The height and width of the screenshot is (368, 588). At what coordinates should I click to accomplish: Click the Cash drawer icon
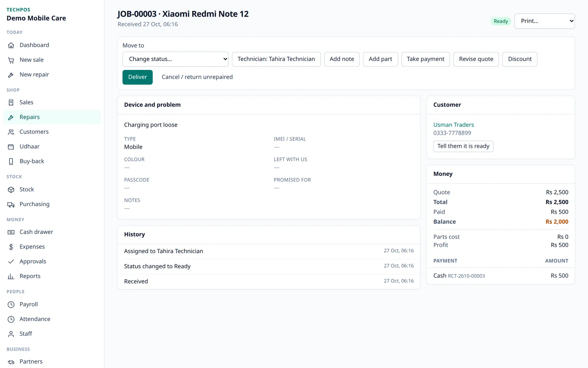11,232
